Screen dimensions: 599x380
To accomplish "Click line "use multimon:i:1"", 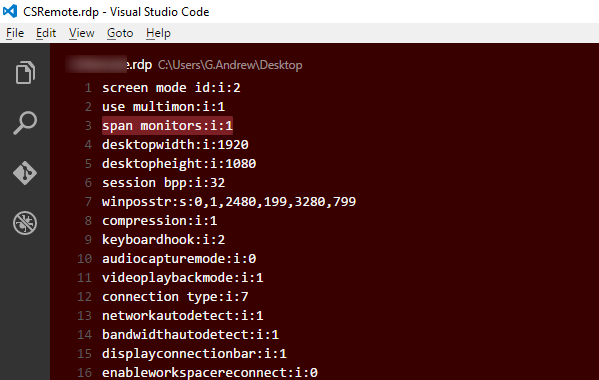I will point(164,107).
